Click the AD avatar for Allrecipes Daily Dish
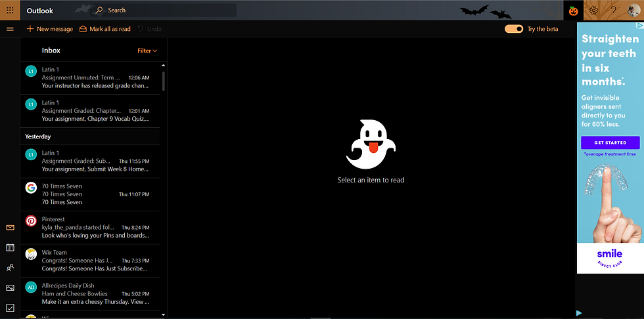This screenshot has width=644, height=319. point(31,287)
